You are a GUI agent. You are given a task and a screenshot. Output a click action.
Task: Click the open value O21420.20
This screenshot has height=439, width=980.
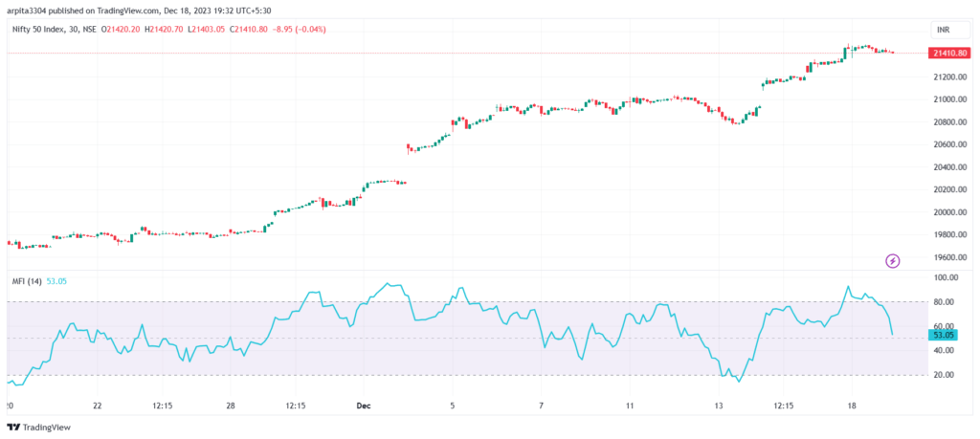coord(122,30)
